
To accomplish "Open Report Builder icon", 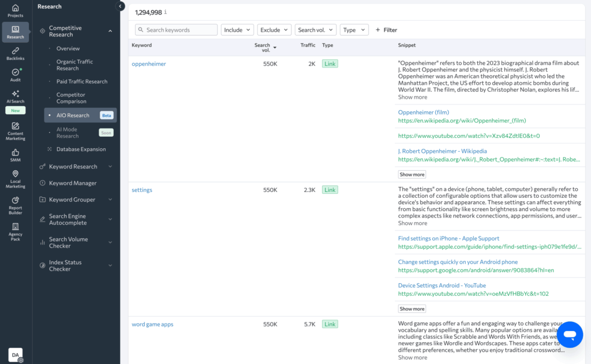I will [x=16, y=203].
